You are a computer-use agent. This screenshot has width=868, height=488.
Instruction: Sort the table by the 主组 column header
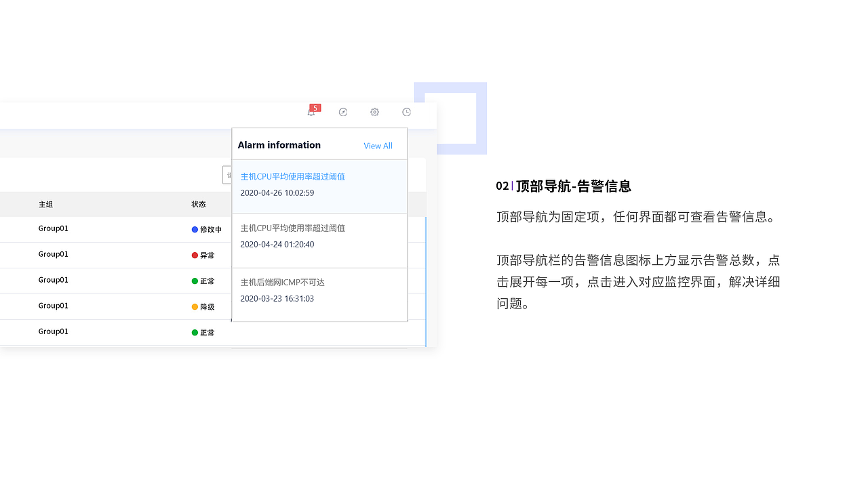click(44, 204)
